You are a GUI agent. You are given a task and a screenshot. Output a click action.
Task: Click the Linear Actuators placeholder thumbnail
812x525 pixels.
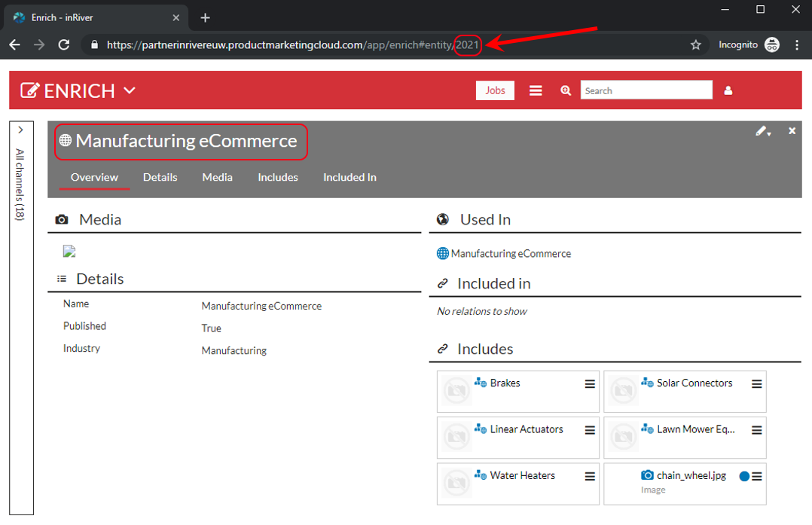(x=456, y=438)
